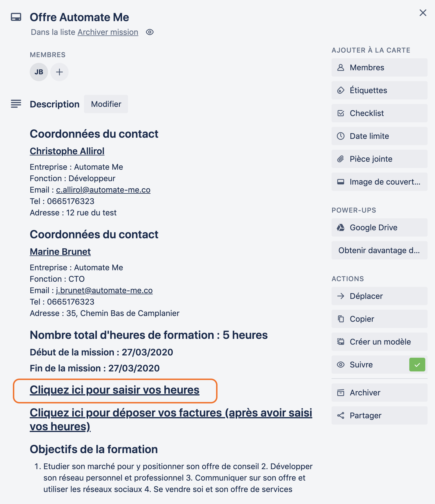Open the Copier card action
This screenshot has width=435, height=504.
(379, 319)
